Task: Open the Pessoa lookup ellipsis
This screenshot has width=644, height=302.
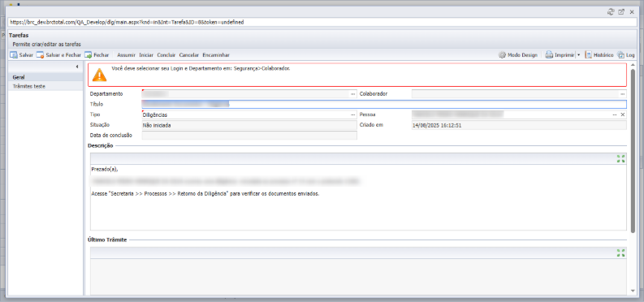Action: pos(615,115)
